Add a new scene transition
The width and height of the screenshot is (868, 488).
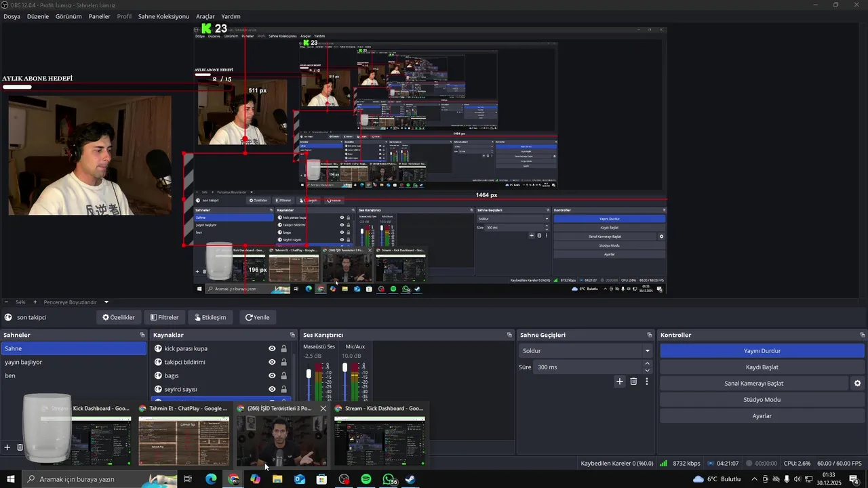tap(619, 382)
